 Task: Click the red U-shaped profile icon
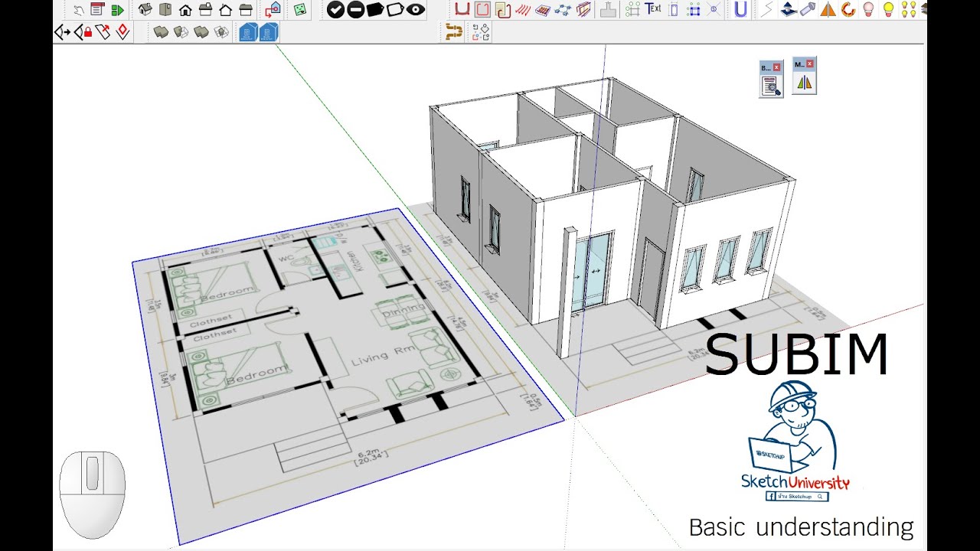462,10
